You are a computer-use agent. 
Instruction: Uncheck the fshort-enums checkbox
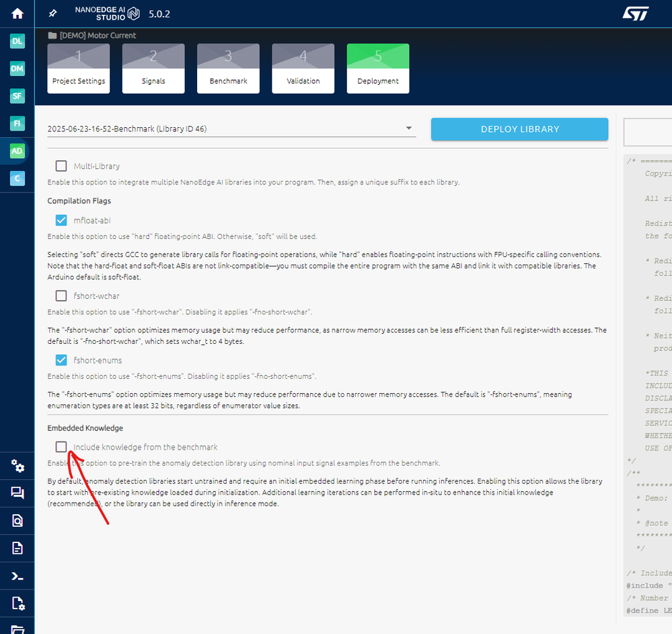[61, 360]
